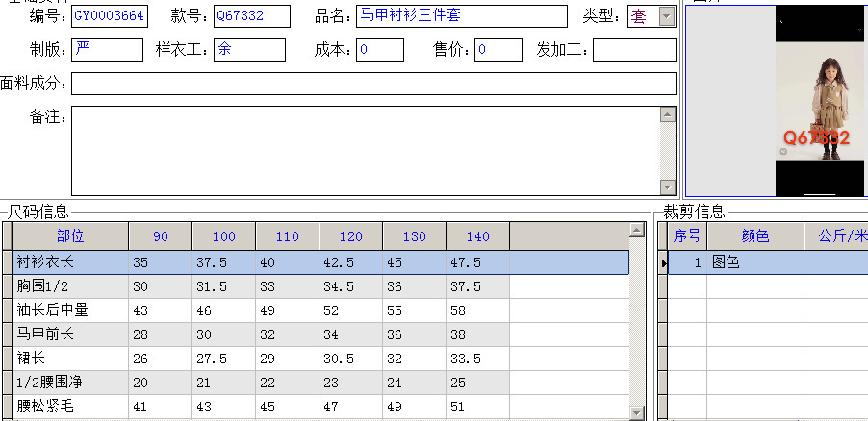This screenshot has height=421, width=868.
Task: Click the 售价 input field
Action: pos(498,50)
